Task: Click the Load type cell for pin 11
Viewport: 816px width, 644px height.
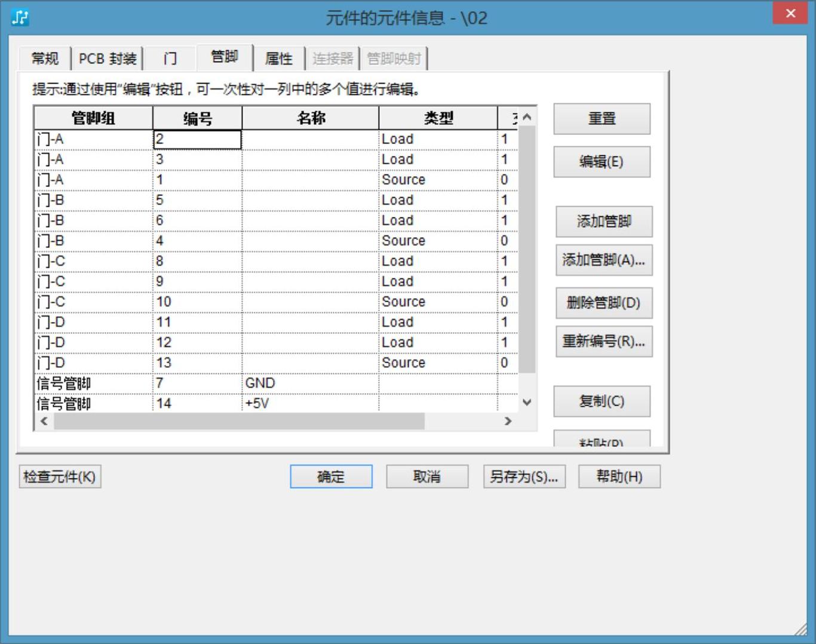Action: point(438,322)
